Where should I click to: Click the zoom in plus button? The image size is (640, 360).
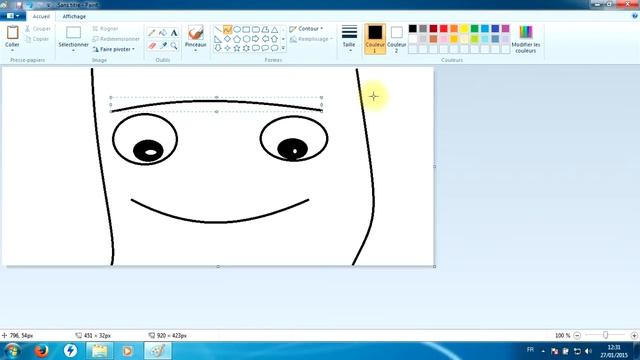pyautogui.click(x=634, y=336)
